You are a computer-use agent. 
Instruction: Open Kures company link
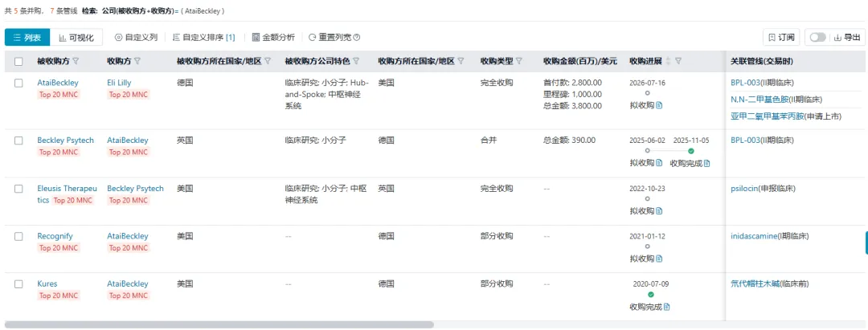[47, 284]
